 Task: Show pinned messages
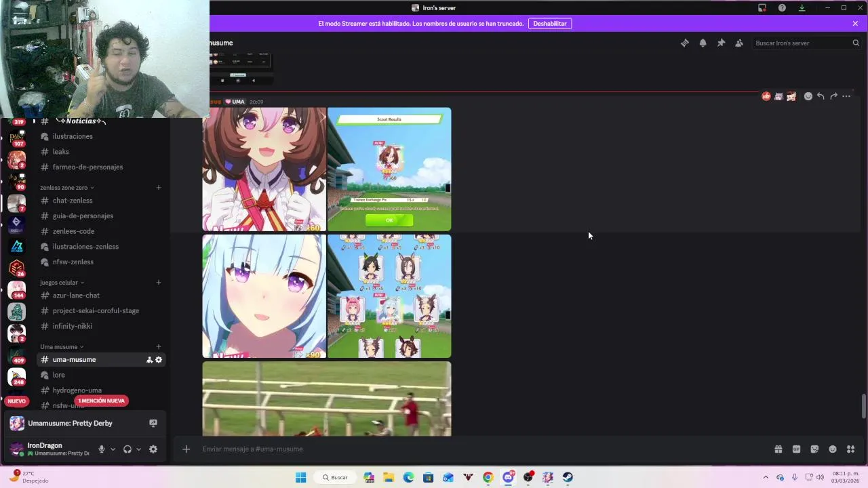[721, 43]
